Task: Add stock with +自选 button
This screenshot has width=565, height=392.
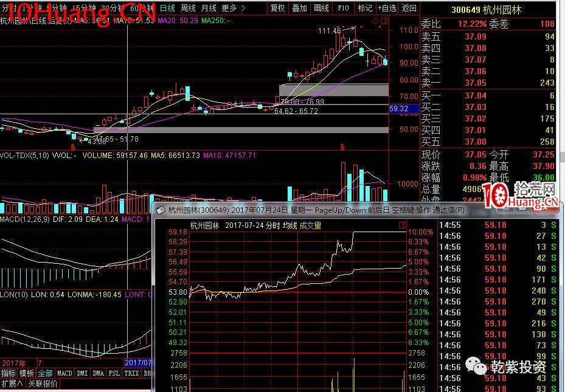Action: point(387,8)
